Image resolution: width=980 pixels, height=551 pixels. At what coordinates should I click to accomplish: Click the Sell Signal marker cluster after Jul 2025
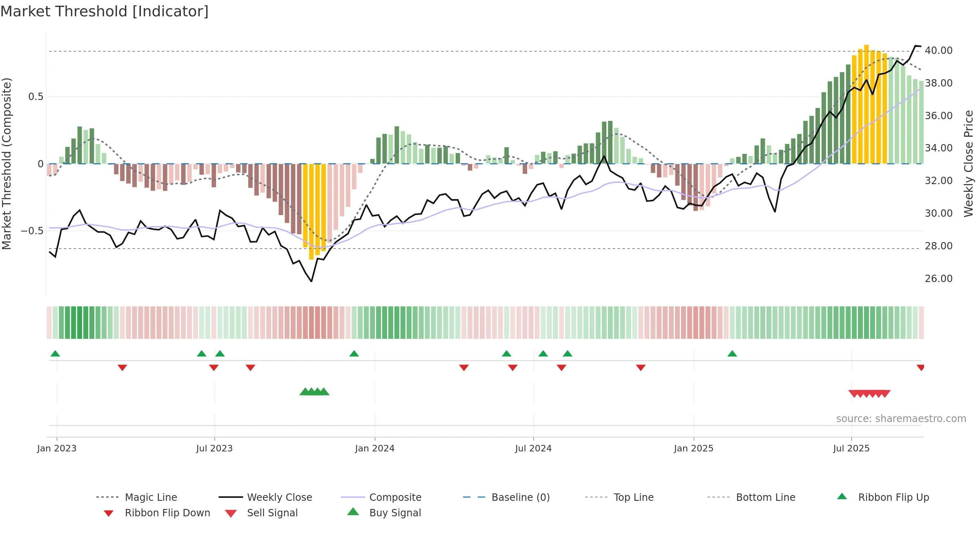(x=869, y=394)
